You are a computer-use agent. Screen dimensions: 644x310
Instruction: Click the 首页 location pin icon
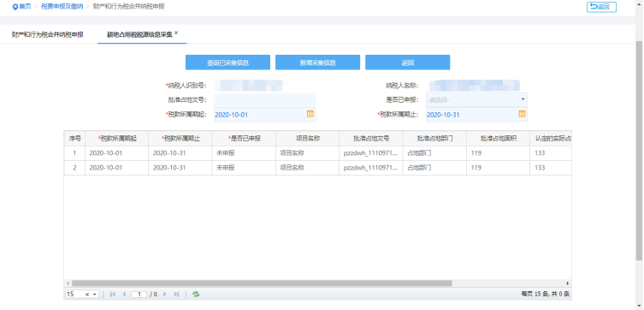(15, 7)
